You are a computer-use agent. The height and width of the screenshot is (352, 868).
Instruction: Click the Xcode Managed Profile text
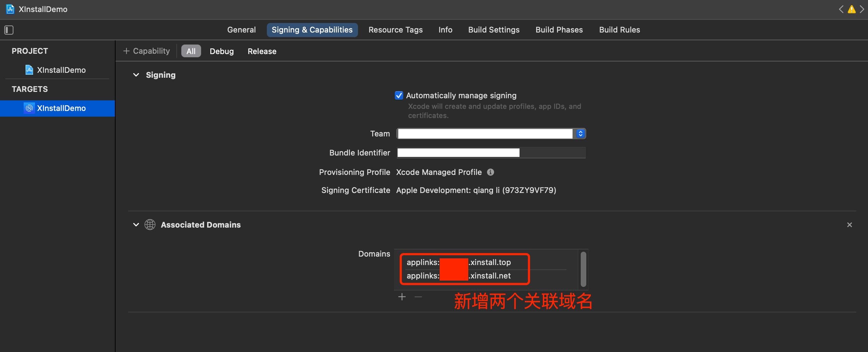[439, 172]
